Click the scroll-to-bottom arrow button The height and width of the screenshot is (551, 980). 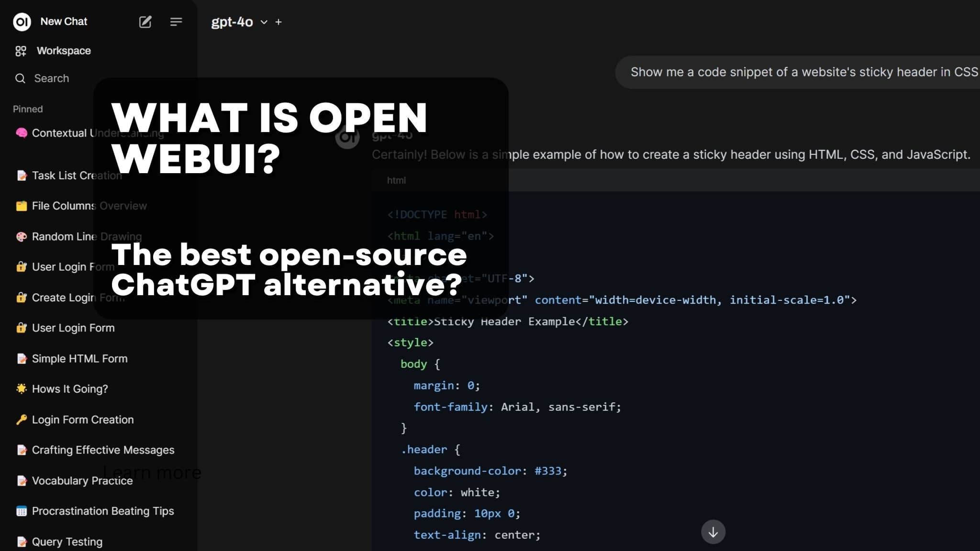(713, 531)
